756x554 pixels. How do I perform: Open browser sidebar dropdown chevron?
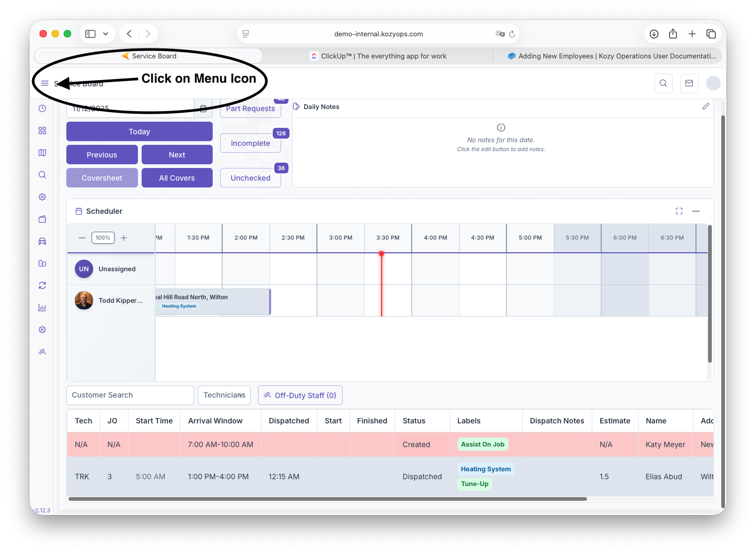coord(105,34)
